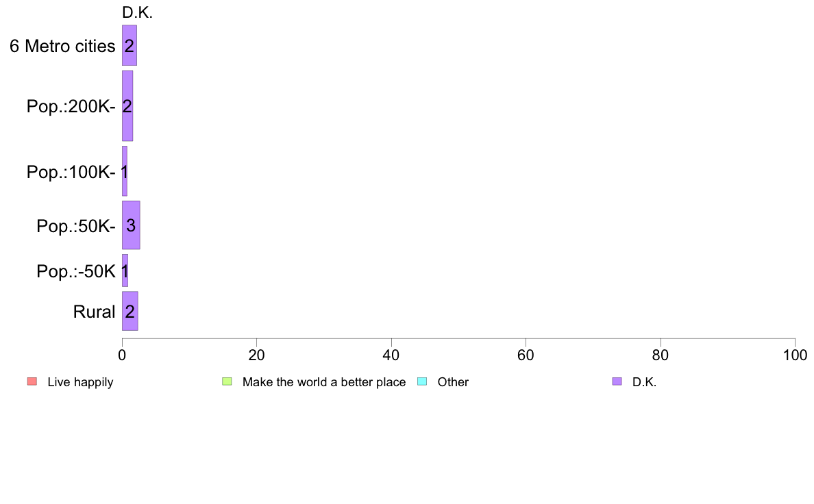Click the Other legend label
The width and height of the screenshot is (814, 504).
click(x=453, y=382)
